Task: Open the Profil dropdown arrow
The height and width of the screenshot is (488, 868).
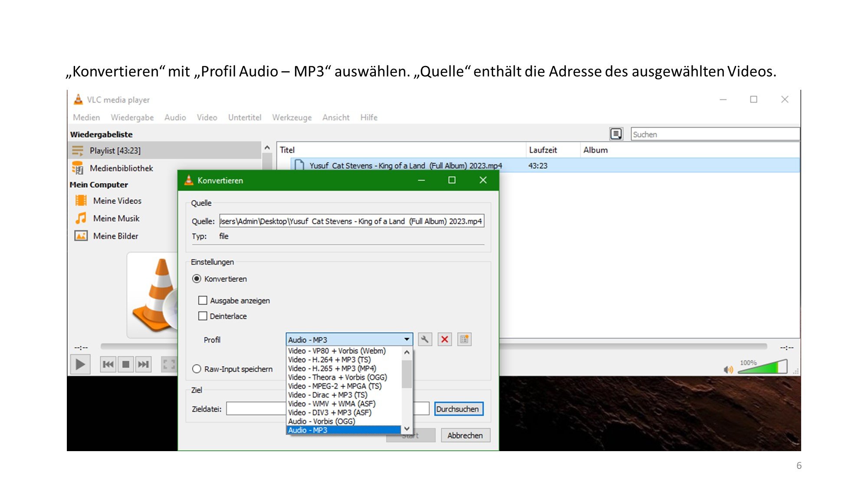Action: coord(407,340)
